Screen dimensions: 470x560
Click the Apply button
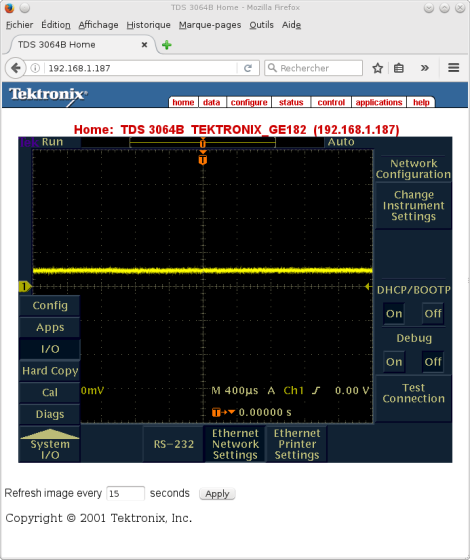click(217, 494)
